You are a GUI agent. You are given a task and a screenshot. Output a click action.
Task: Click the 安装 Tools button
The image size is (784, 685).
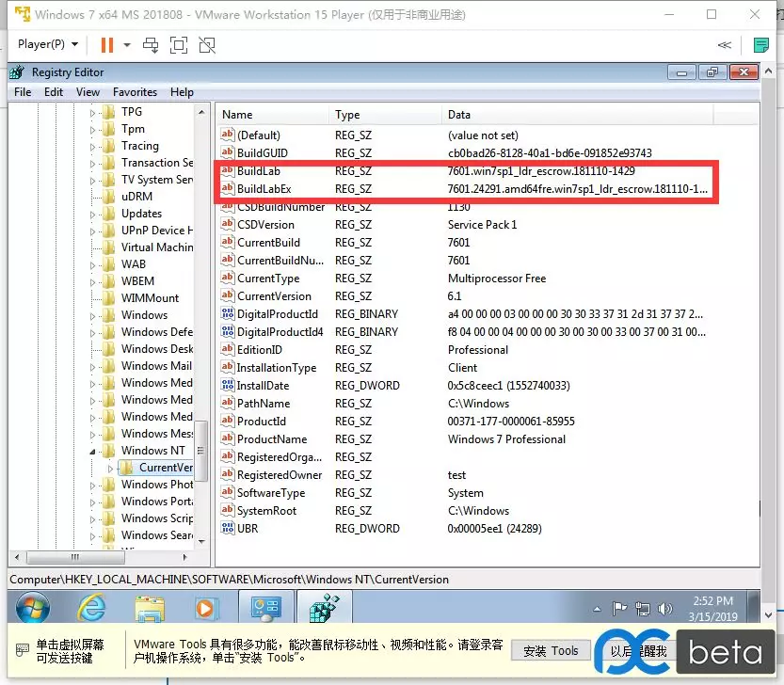(x=551, y=650)
